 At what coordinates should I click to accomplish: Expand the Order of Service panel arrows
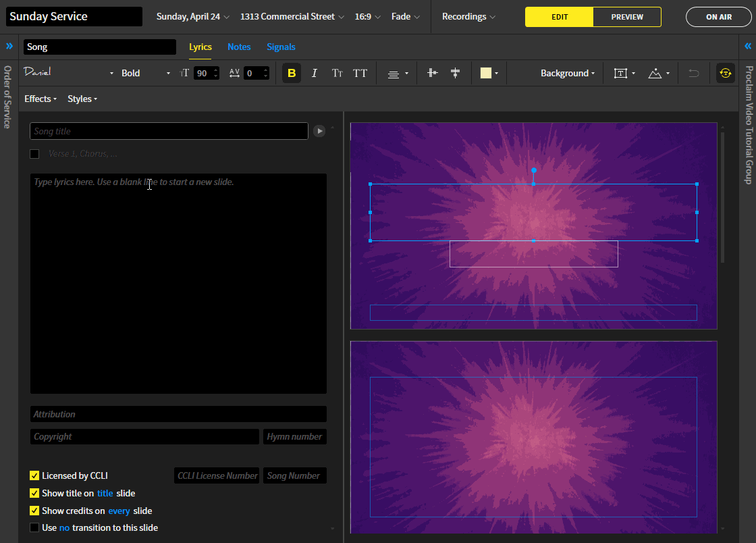(x=9, y=47)
